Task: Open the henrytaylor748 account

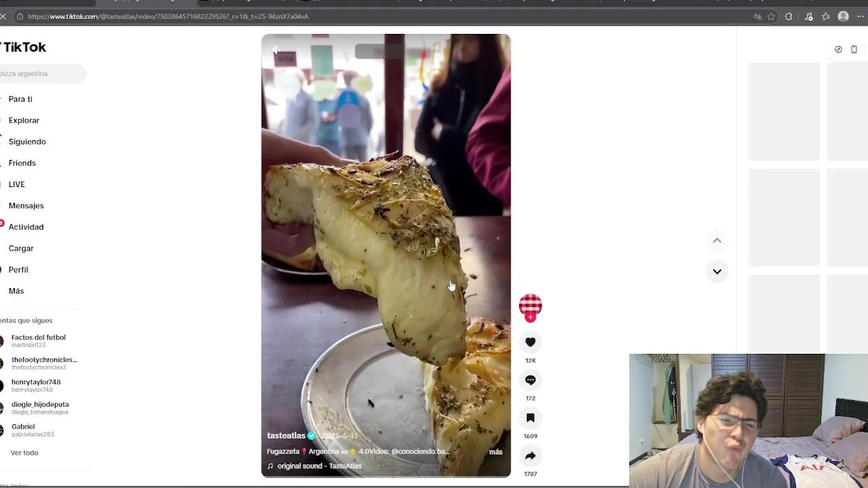Action: (35, 386)
